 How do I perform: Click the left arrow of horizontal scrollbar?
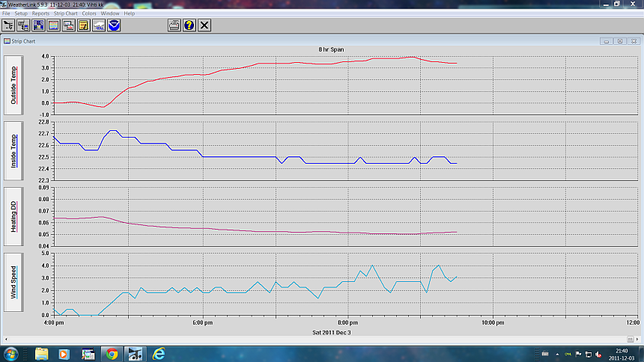pos(6,339)
